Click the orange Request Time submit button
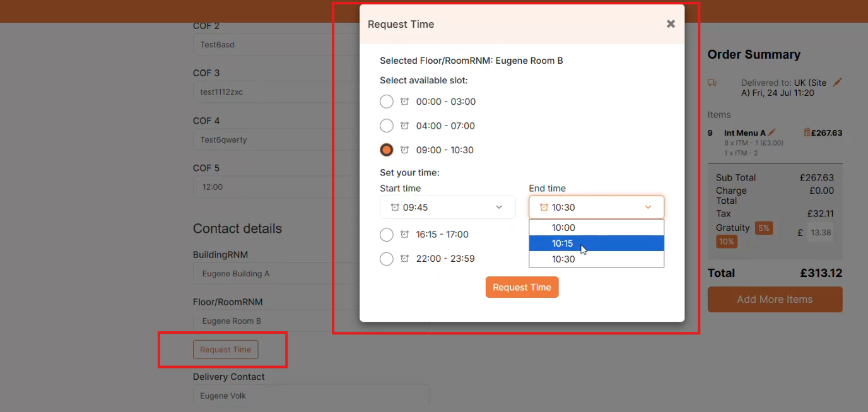 pos(522,287)
